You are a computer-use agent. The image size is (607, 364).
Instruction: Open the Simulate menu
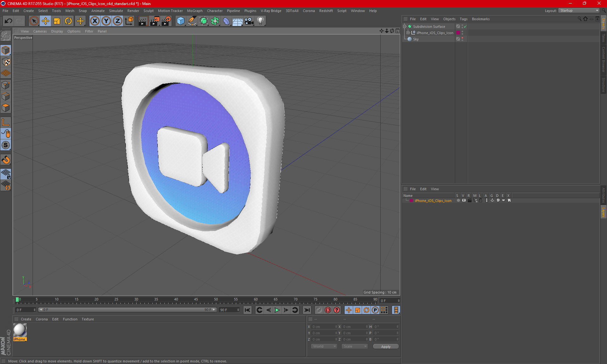click(x=116, y=11)
